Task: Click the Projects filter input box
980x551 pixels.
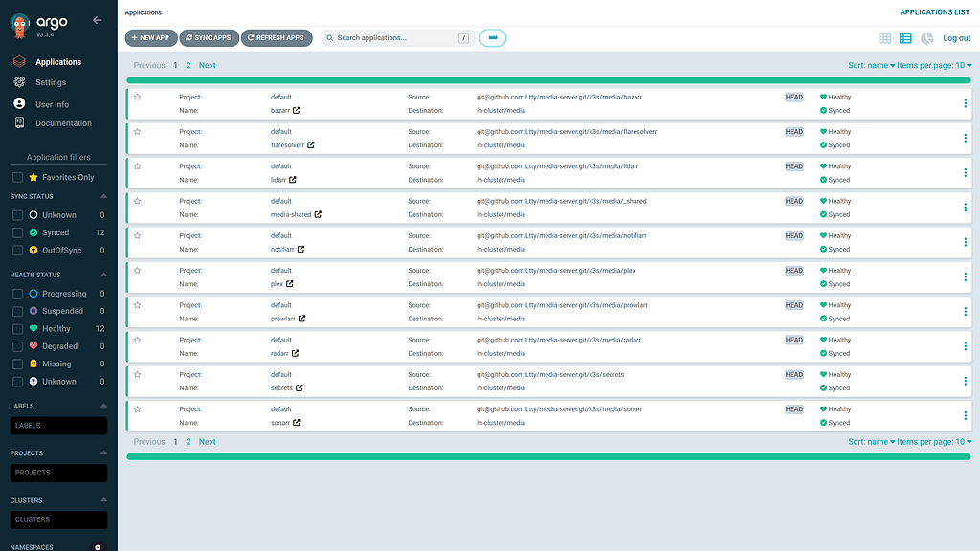Action: (x=58, y=473)
